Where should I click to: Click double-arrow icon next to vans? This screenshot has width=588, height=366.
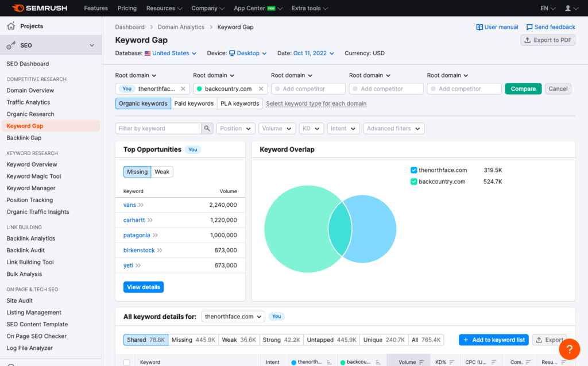tap(141, 205)
